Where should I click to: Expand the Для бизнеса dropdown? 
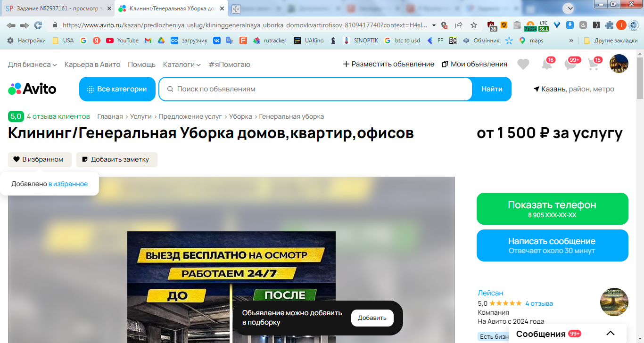(33, 64)
